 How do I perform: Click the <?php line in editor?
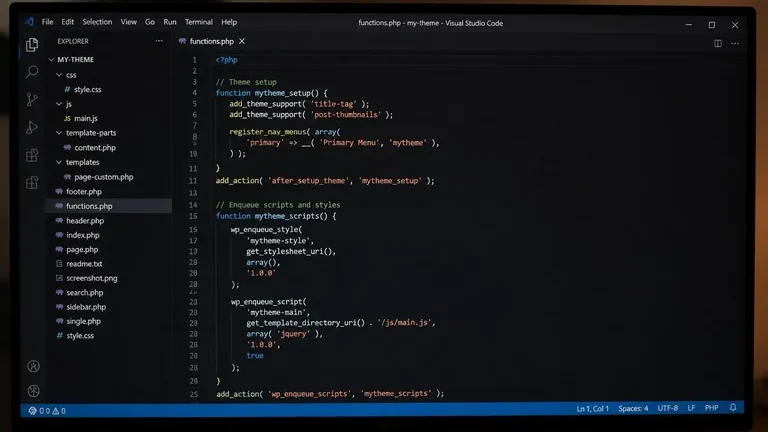227,60
